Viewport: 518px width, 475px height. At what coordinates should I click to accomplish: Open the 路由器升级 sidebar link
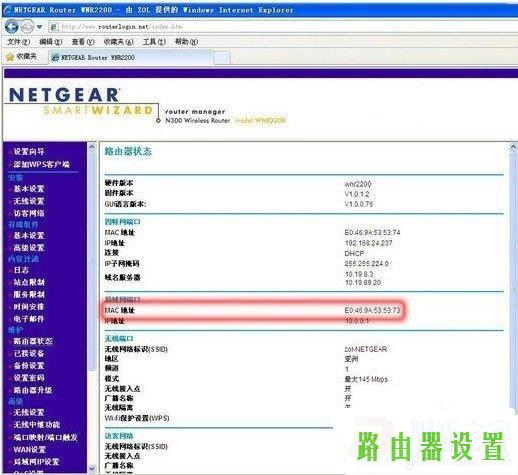pos(33,390)
